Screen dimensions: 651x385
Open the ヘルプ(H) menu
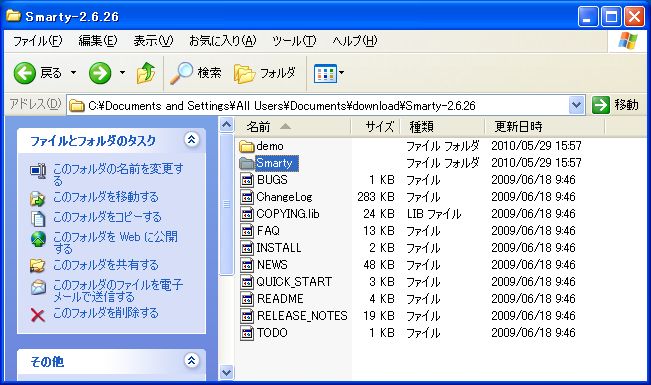point(355,41)
